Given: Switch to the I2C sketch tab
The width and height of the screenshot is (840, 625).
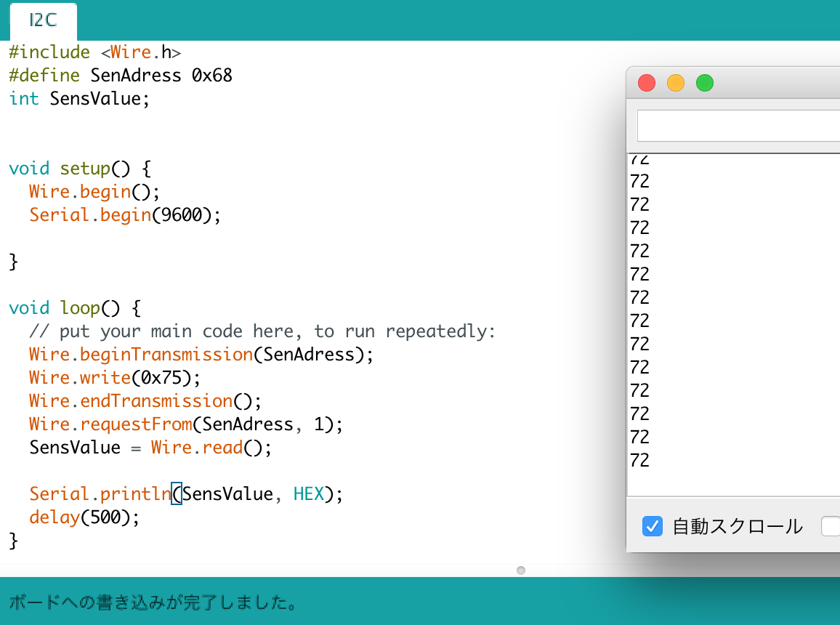Looking at the screenshot, I should pos(42,21).
